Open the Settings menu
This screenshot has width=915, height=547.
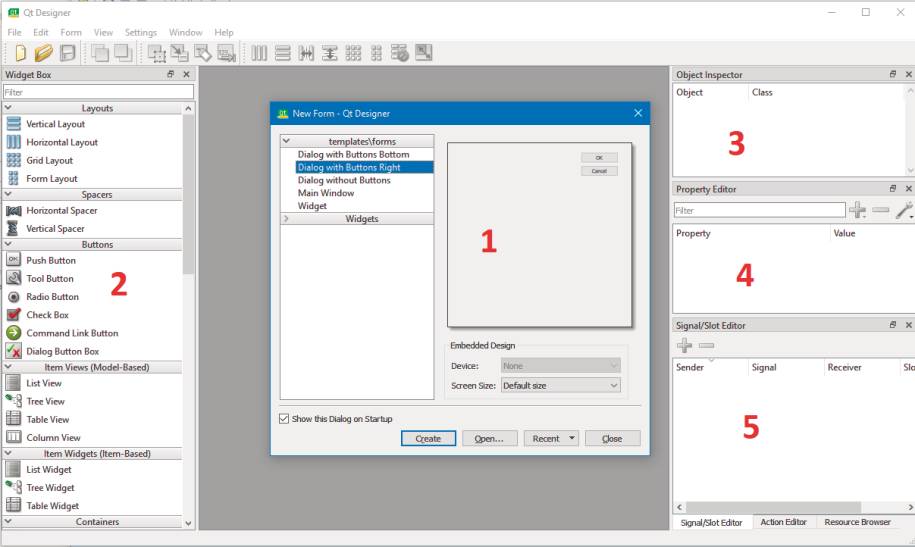click(141, 32)
